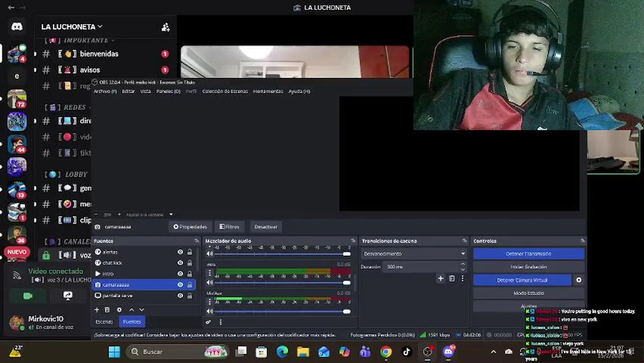The width and height of the screenshot is (644, 363).
Task: Open Desvanecimiento transition dropdown
Action: coord(414,254)
